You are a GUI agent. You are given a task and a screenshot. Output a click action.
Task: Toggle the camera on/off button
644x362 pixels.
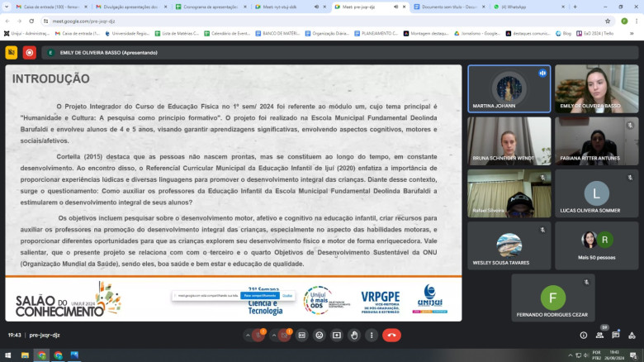point(285,335)
